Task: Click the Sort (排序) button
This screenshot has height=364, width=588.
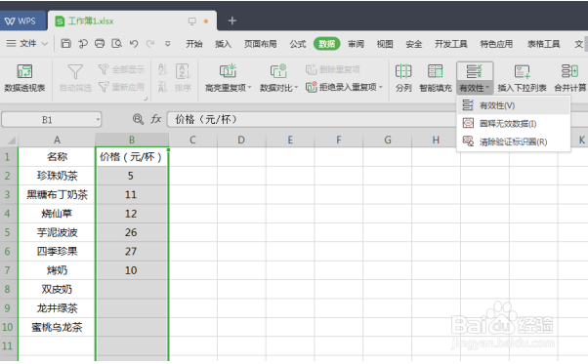Action: point(183,78)
